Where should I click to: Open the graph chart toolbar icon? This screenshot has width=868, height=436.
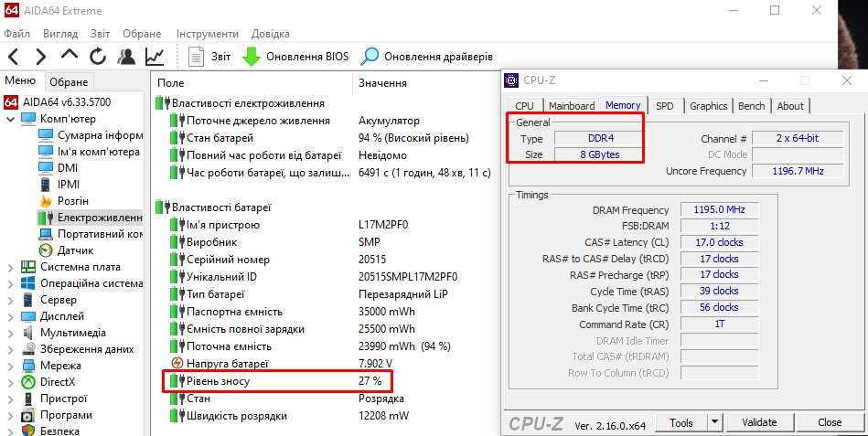(155, 57)
